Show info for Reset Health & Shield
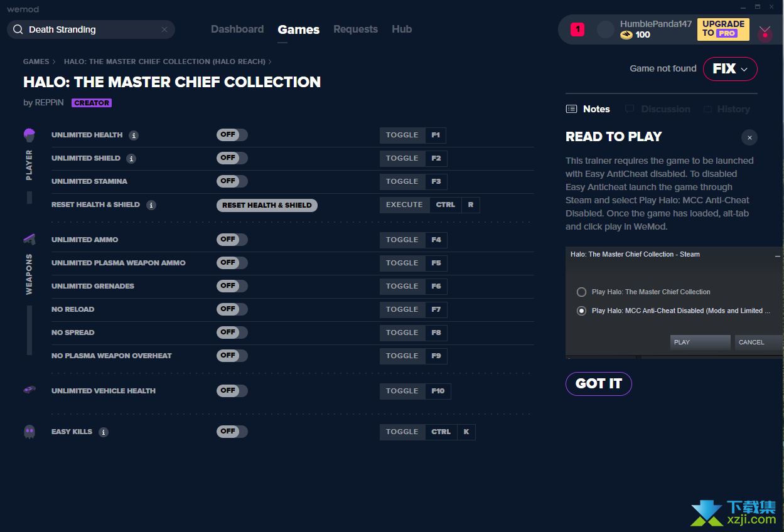The image size is (784, 532). pyautogui.click(x=151, y=205)
